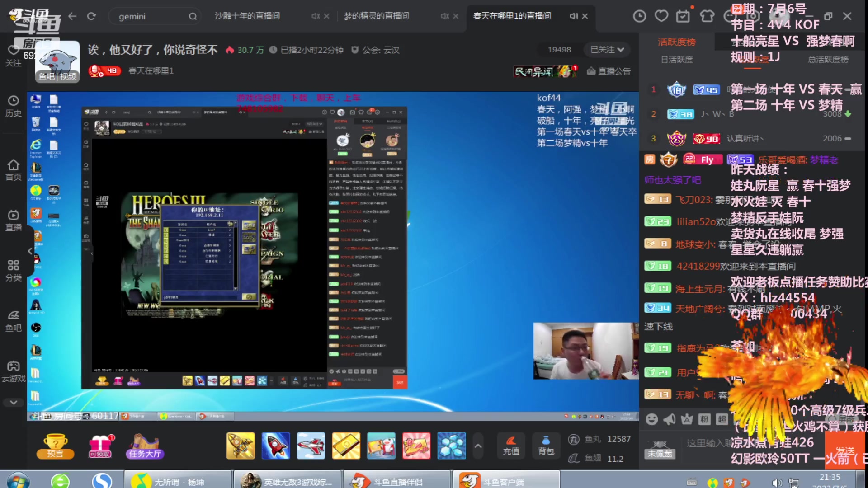Image resolution: width=868 pixels, height=488 pixels.
Task: Close the 梦的精灵的直播间 tab
Action: 456,16
